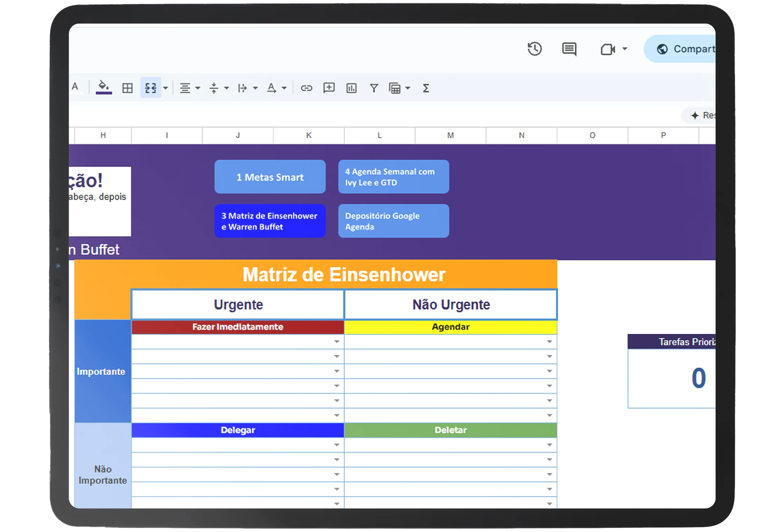Select column L header
This screenshot has width=784, height=532.
[x=379, y=135]
